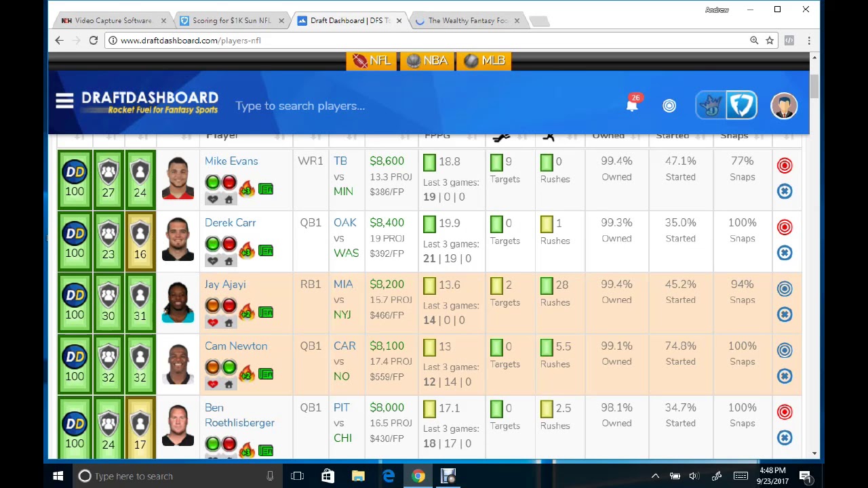Click Jay Ajayi group rank badge 30

point(108,303)
